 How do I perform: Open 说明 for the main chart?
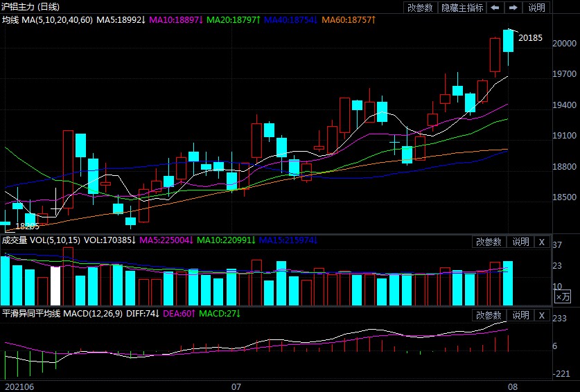[537, 8]
